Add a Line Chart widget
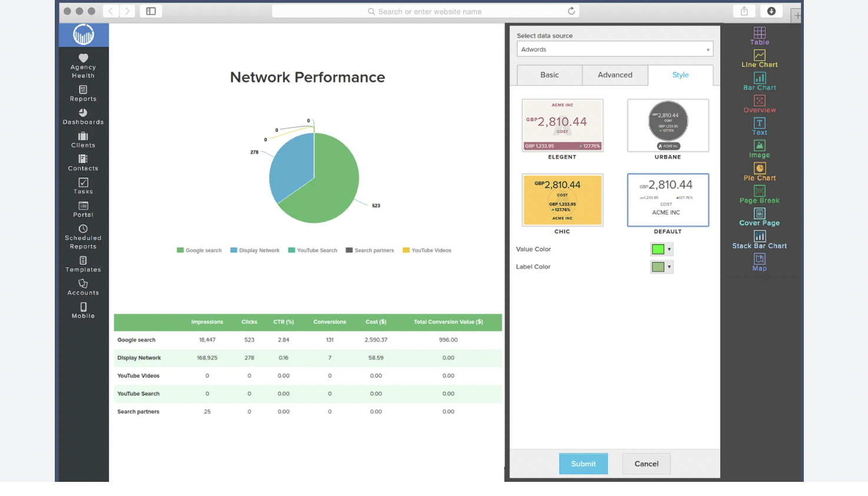 [759, 59]
